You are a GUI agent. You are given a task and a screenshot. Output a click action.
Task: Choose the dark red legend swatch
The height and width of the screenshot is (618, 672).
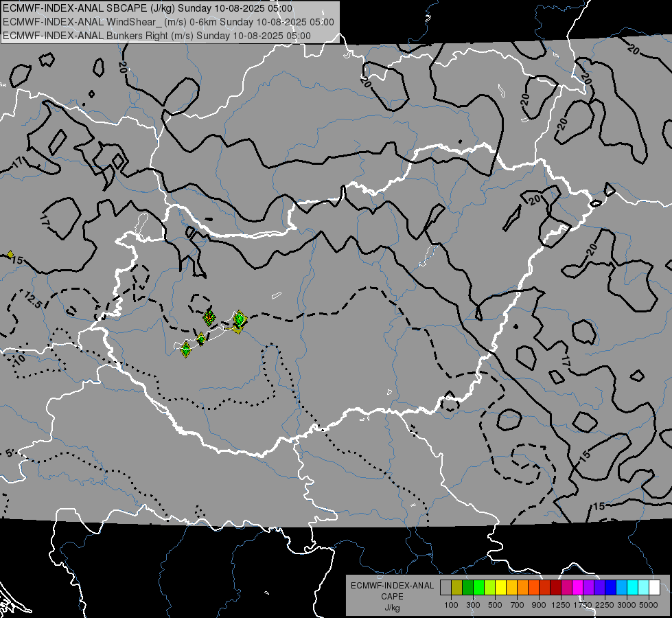click(x=555, y=588)
